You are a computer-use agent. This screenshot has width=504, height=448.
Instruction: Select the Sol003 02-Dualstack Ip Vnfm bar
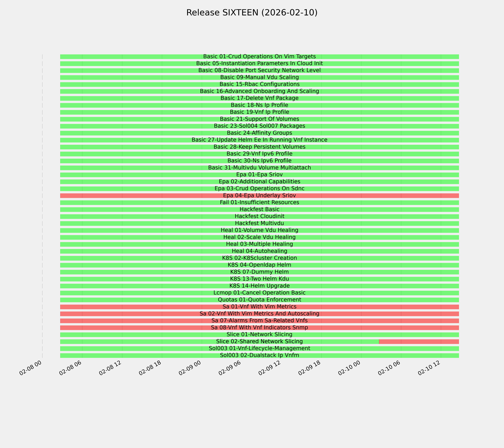259,356
